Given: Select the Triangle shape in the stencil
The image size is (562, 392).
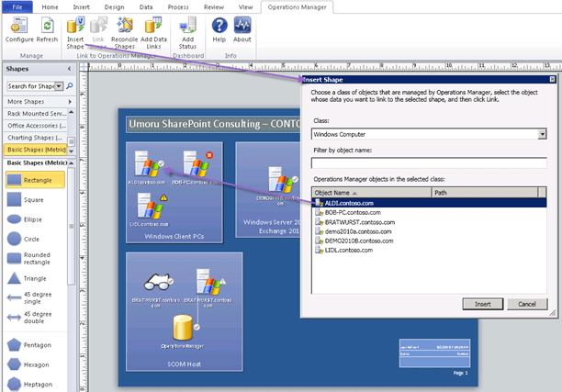Looking at the screenshot, I should pos(27,278).
